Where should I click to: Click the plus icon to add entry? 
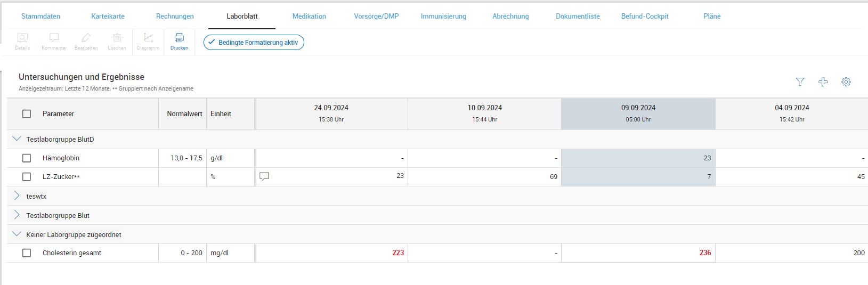(x=823, y=82)
